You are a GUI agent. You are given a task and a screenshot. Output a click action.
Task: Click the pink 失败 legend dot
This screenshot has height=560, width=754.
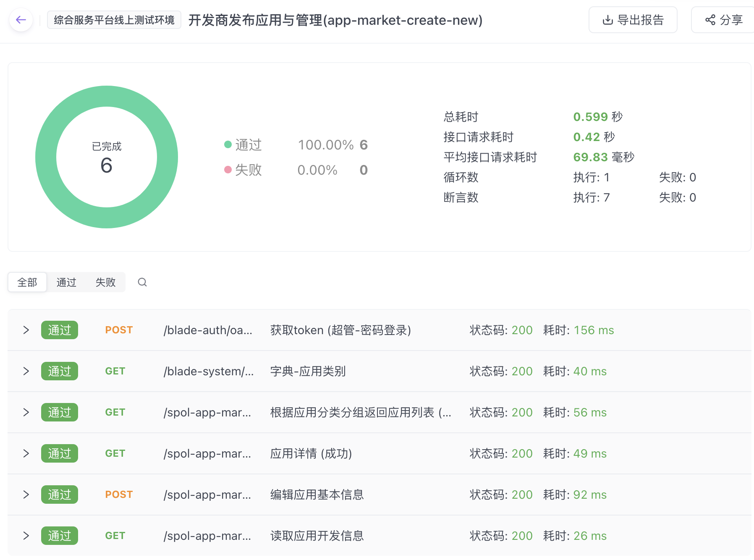[228, 170]
